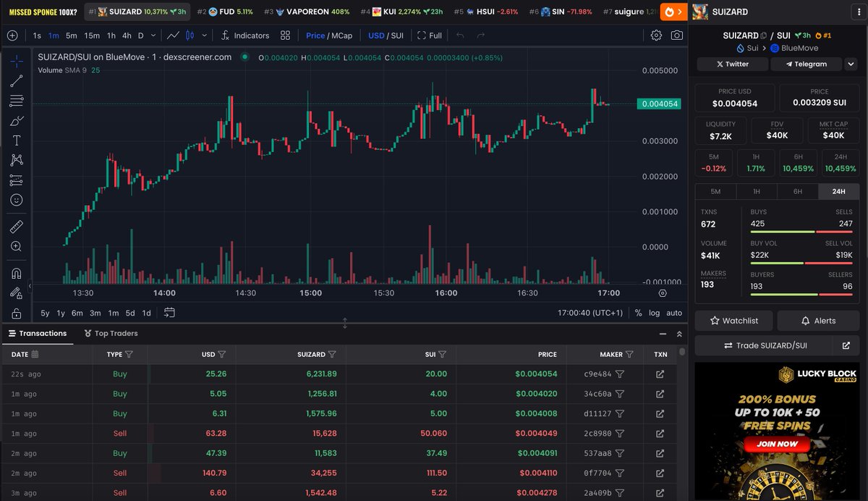
Task: Open the chart patterns tool
Action: (x=16, y=160)
